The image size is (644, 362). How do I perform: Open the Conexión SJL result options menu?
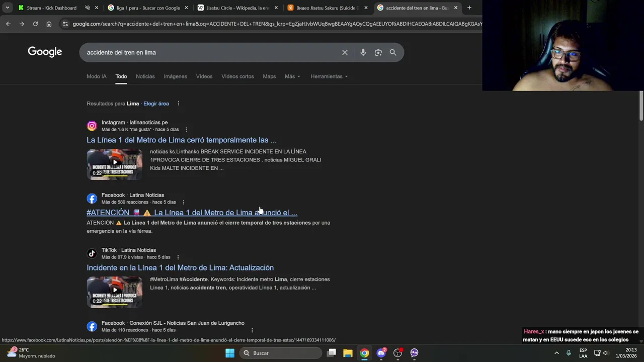252,330
